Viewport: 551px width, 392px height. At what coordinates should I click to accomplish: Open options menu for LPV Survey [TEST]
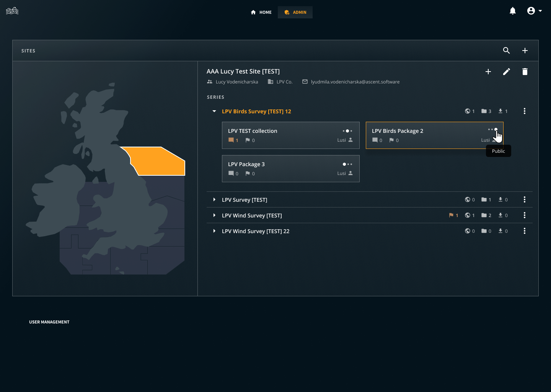click(525, 199)
